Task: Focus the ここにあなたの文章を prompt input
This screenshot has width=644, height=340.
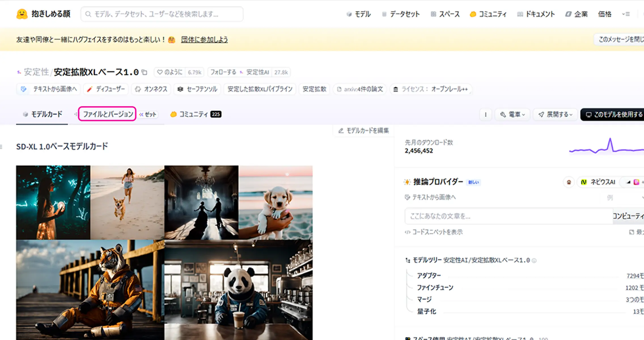Action: pyautogui.click(x=509, y=216)
